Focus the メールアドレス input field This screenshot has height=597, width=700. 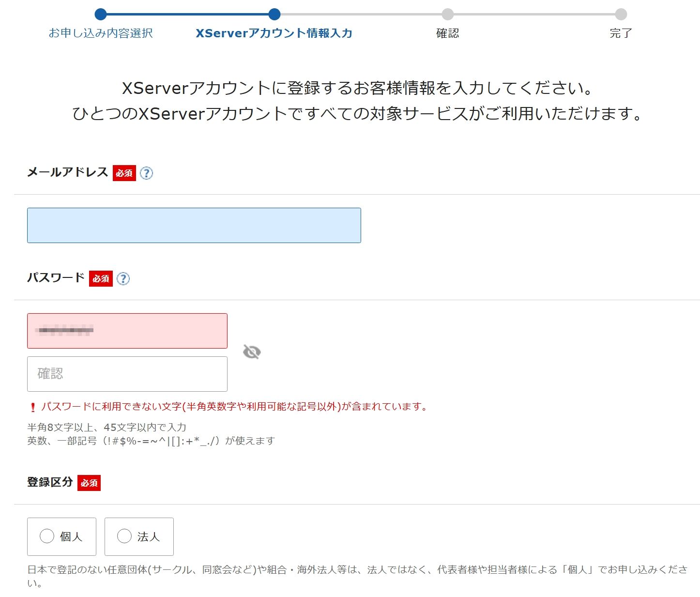194,225
